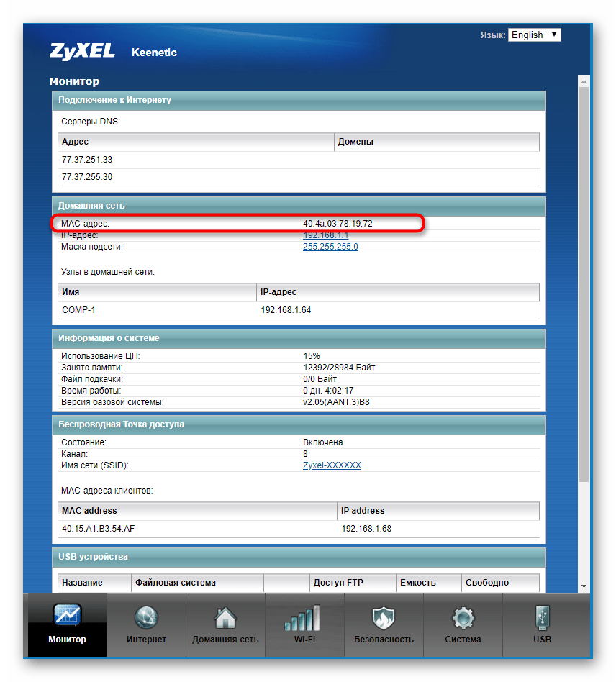The image size is (616, 682).
Task: Select the highlighted MAC address 40:4a:03:78:19:72
Action: point(338,224)
